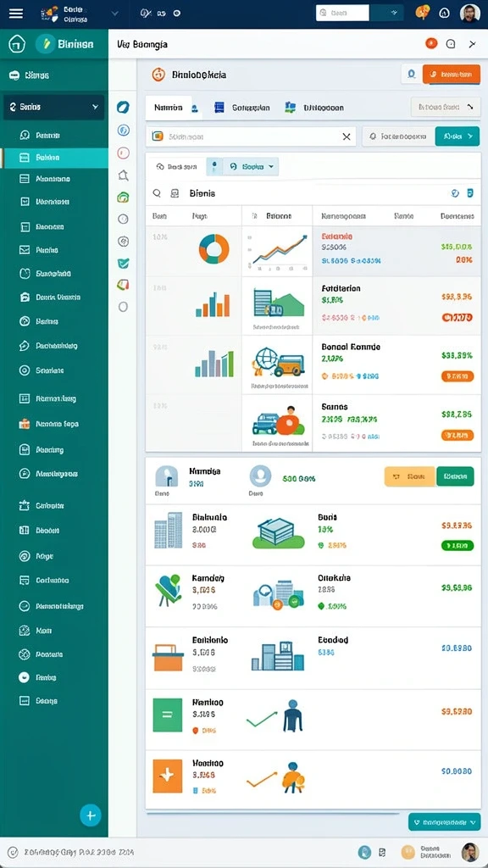Viewport: 488px width, 868px height.
Task: Open the gray dropdown right of the tabs
Action: [x=446, y=107]
